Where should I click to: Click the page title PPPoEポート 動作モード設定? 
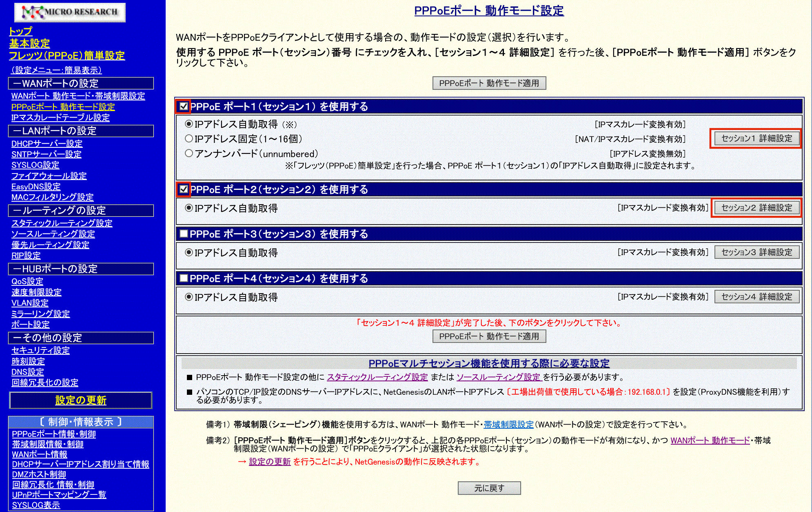pyautogui.click(x=489, y=11)
